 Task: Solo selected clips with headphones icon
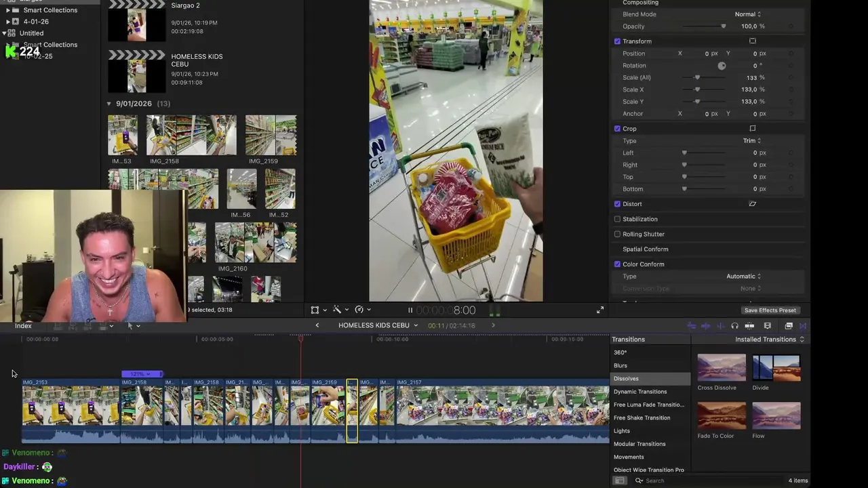pyautogui.click(x=734, y=326)
